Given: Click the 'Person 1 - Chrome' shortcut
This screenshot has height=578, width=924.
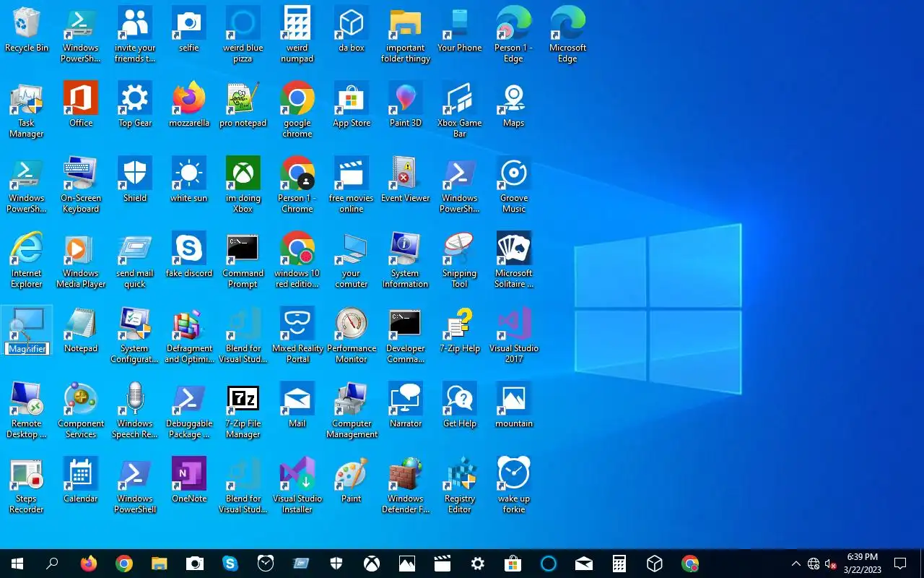Looking at the screenshot, I should pos(297,185).
